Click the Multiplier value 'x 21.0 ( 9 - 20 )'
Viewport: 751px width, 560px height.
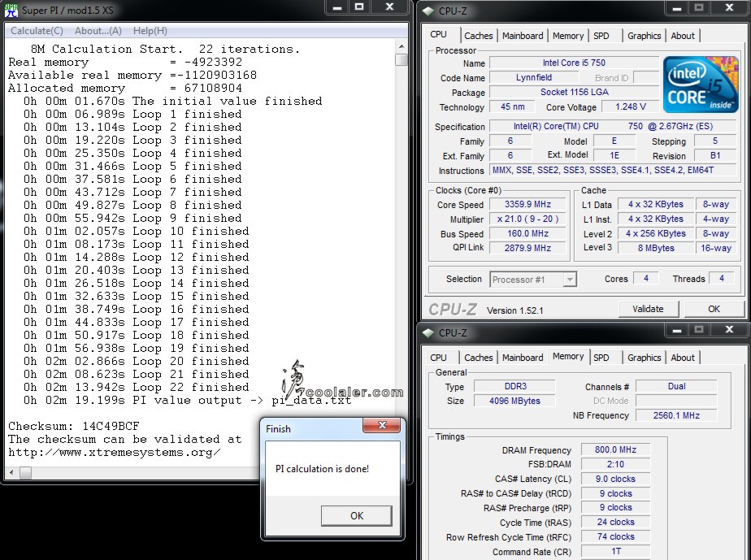[527, 219]
